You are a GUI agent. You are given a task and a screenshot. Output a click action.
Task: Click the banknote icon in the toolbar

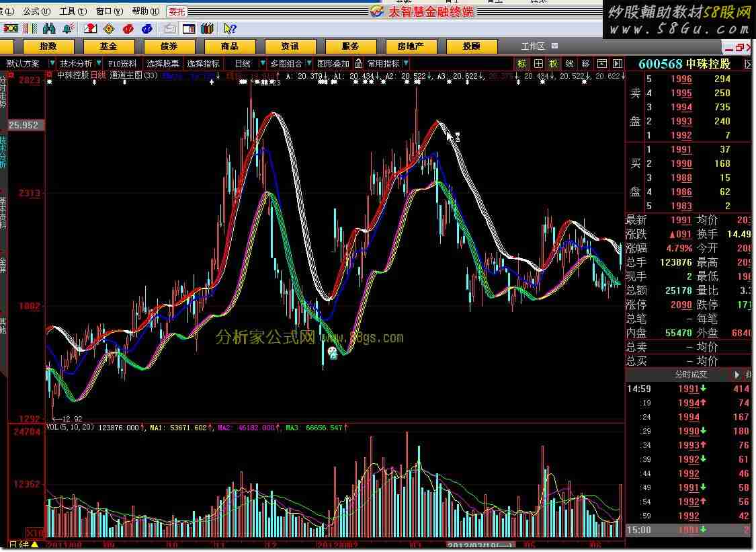click(11, 29)
